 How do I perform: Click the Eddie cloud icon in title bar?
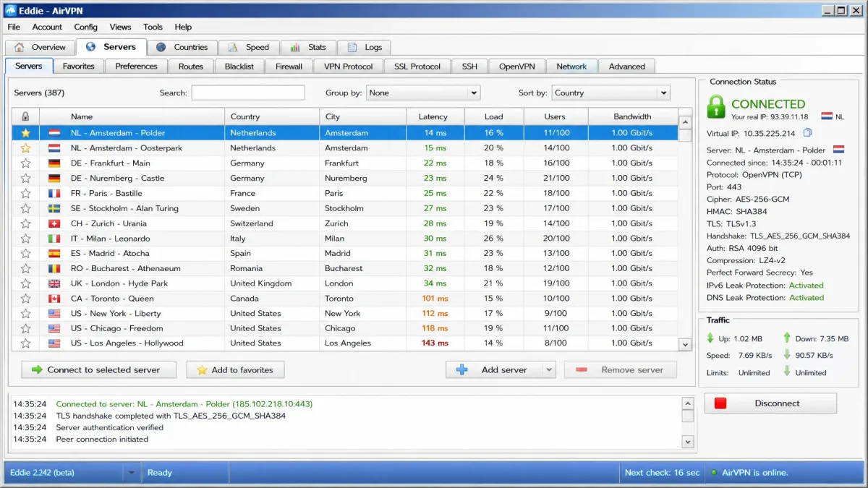(x=11, y=10)
